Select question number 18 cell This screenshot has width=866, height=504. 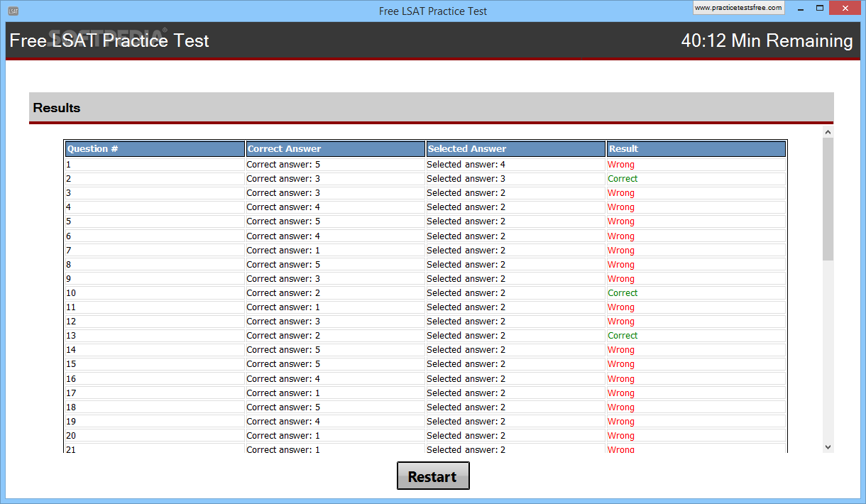click(x=155, y=407)
